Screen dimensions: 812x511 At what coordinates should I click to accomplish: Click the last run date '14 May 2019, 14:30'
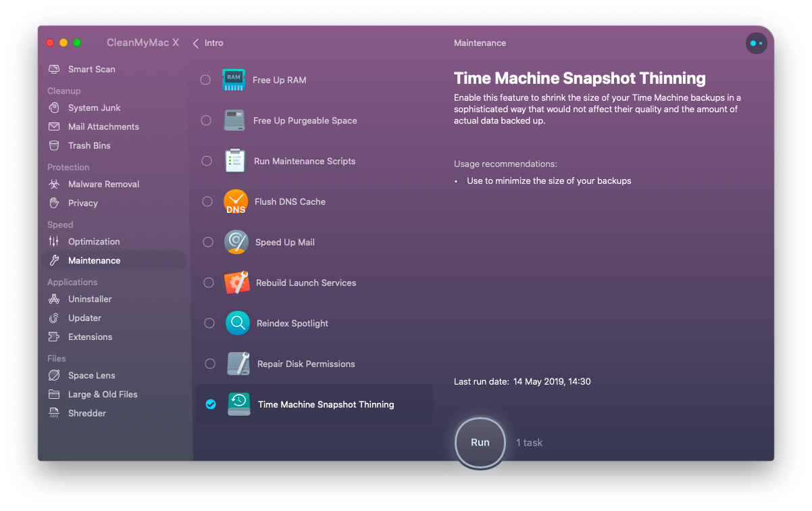coord(552,382)
